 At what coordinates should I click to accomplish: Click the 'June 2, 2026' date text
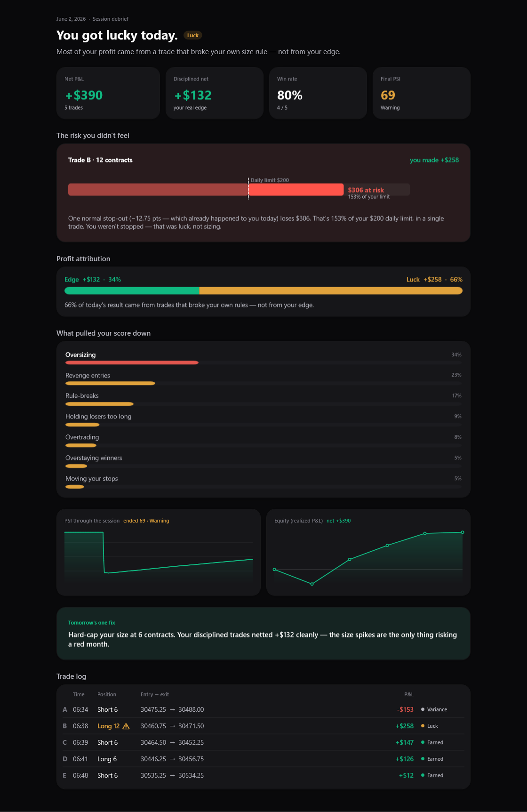click(x=71, y=19)
